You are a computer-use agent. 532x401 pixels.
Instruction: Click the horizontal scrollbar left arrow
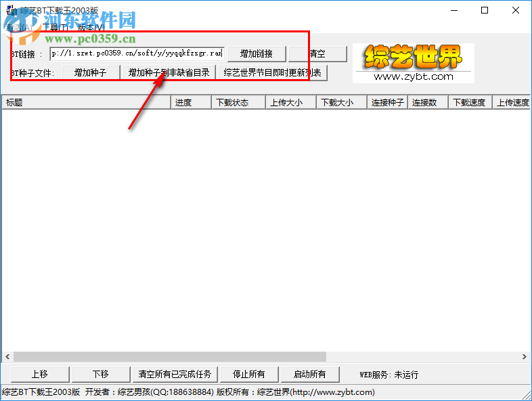click(7, 356)
